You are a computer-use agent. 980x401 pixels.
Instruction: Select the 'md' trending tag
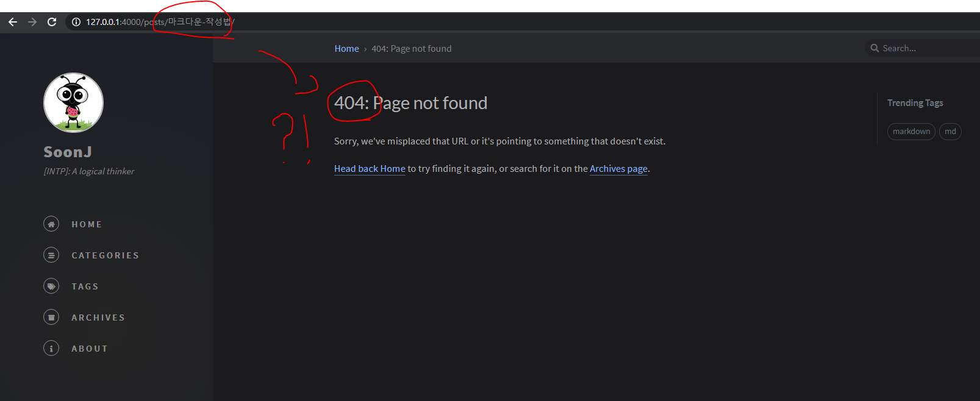(950, 132)
